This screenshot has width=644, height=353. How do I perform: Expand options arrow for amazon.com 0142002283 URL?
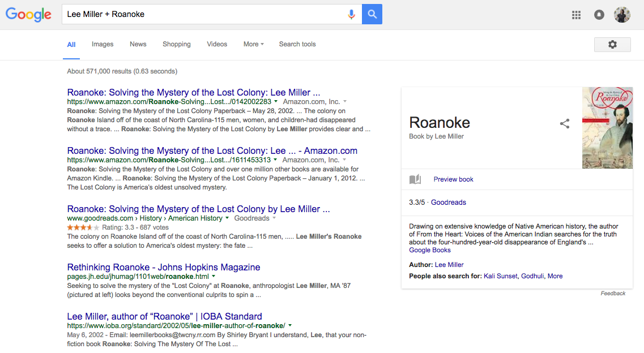coord(276,102)
